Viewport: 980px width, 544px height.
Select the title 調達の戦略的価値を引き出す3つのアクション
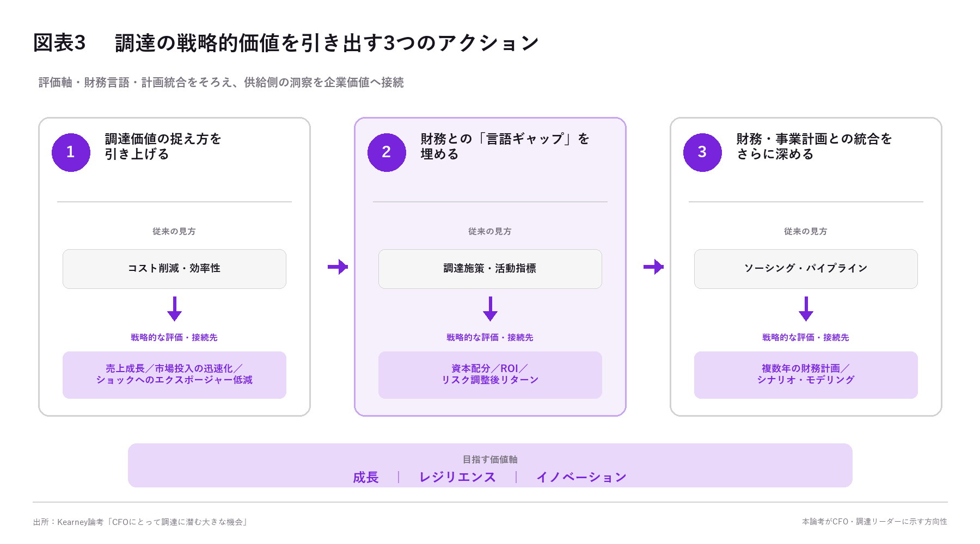click(327, 43)
